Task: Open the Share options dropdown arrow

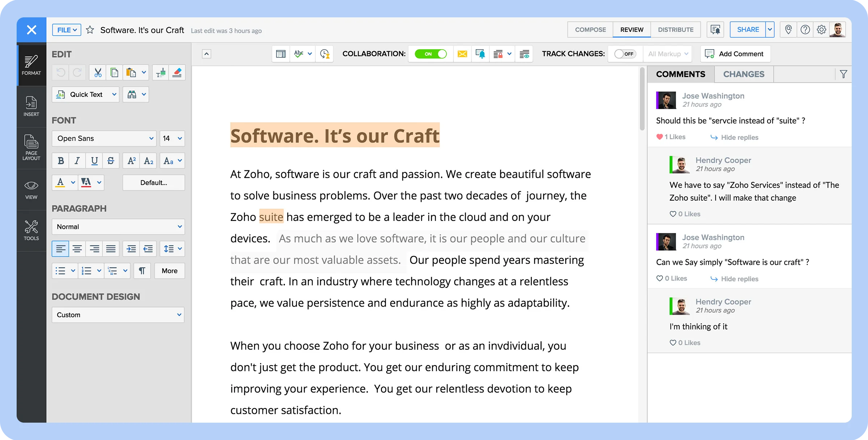Action: 770,30
